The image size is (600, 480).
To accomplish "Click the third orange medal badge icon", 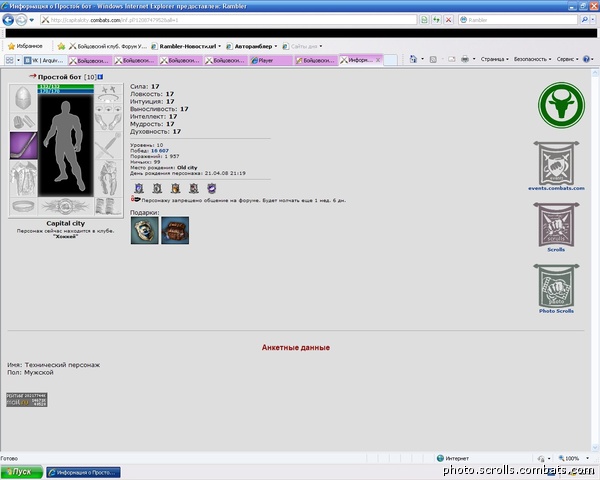I will coord(175,188).
